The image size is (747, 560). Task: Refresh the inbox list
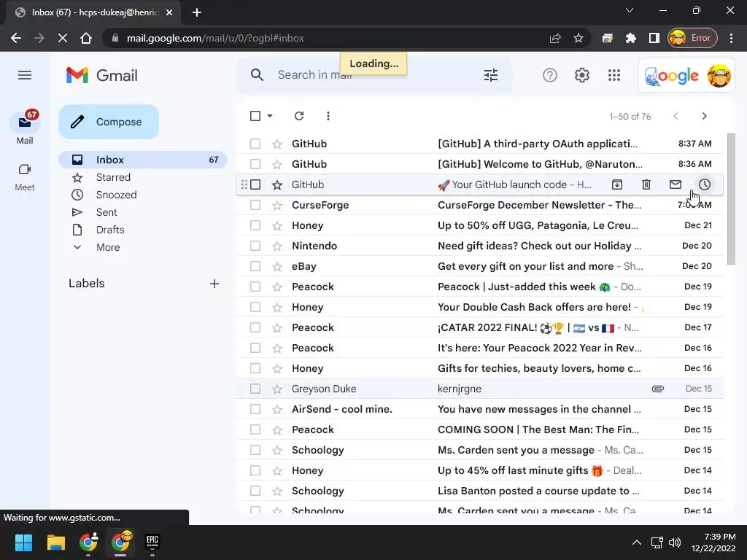coord(298,116)
